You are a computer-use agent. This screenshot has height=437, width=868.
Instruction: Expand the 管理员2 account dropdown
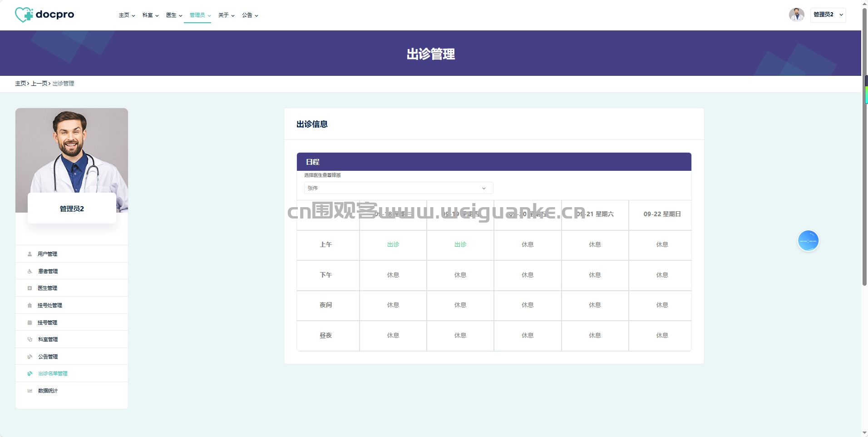click(828, 15)
